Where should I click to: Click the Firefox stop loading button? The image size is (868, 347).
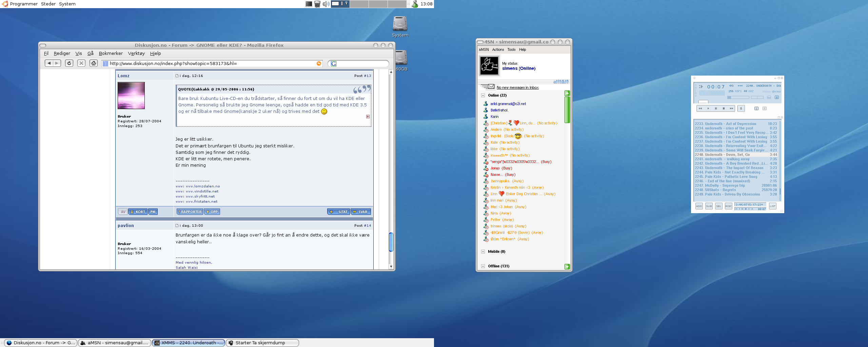[81, 63]
